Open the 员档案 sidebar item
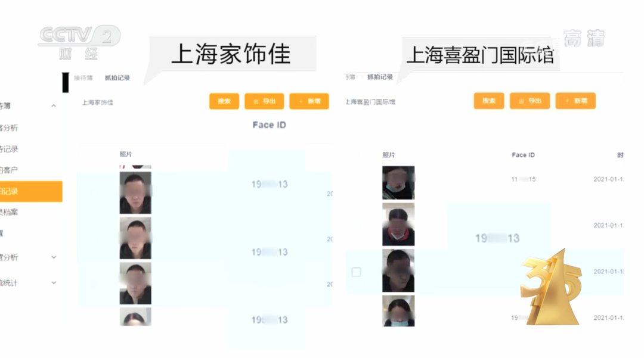The width and height of the screenshot is (644, 358). click(9, 212)
